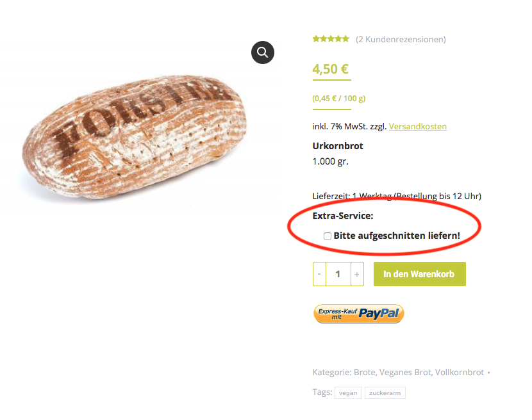
Task: Open the 'Veganes Brot' category link
Action: coord(403,371)
